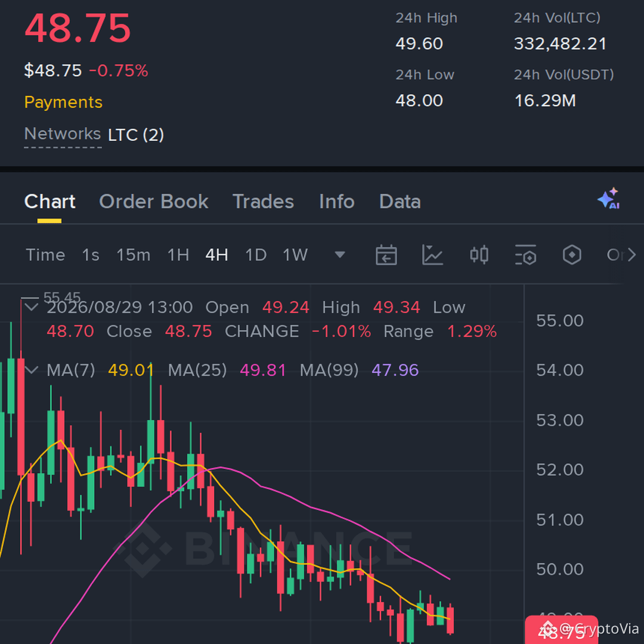Image resolution: width=644 pixels, height=644 pixels.
Task: Expand toolbar with right arrow chevron
Action: click(x=631, y=255)
